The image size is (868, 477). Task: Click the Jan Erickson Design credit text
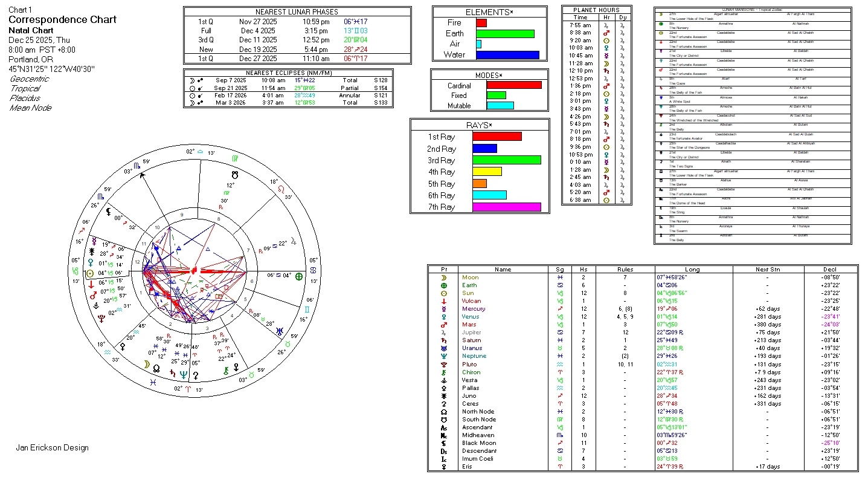click(52, 448)
